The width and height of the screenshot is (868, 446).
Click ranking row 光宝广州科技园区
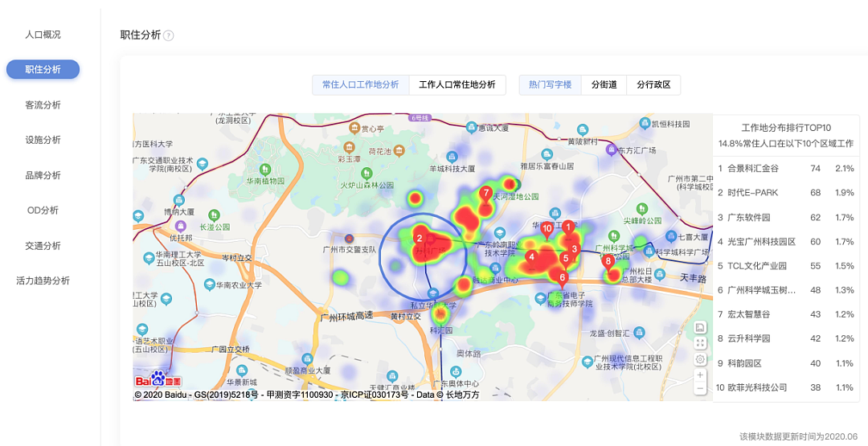786,242
